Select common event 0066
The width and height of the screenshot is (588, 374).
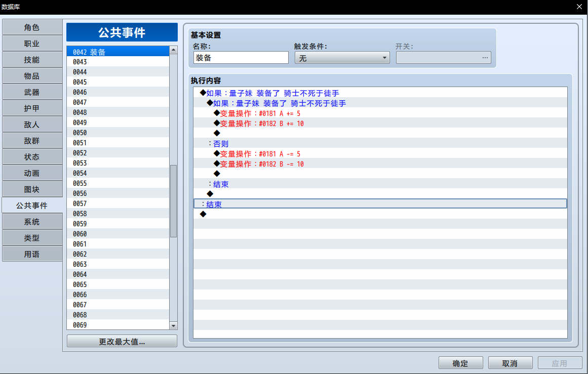[117, 295]
